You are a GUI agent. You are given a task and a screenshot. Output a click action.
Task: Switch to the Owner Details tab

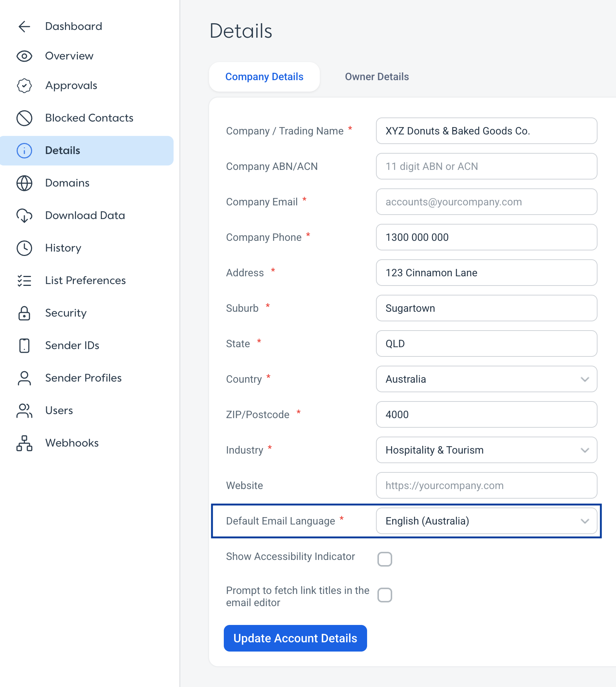pos(377,77)
